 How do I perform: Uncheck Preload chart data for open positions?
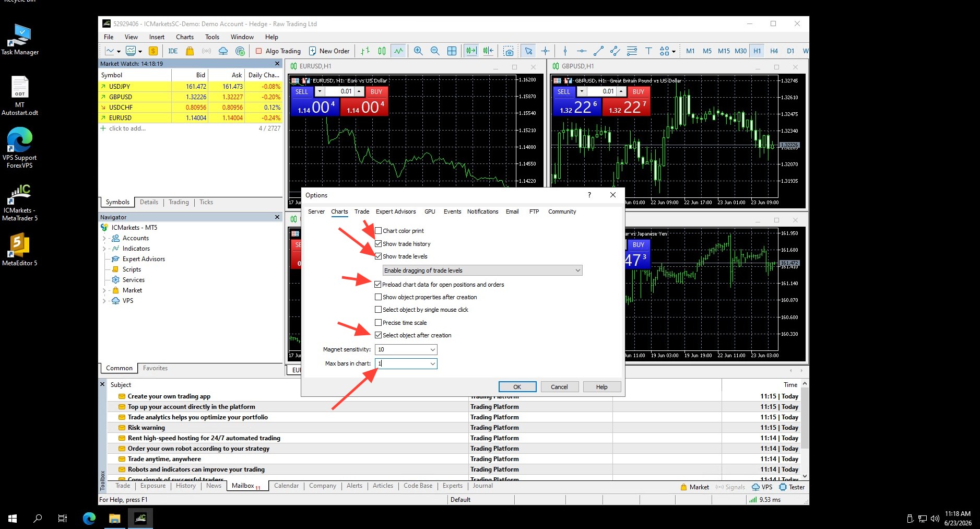378,285
